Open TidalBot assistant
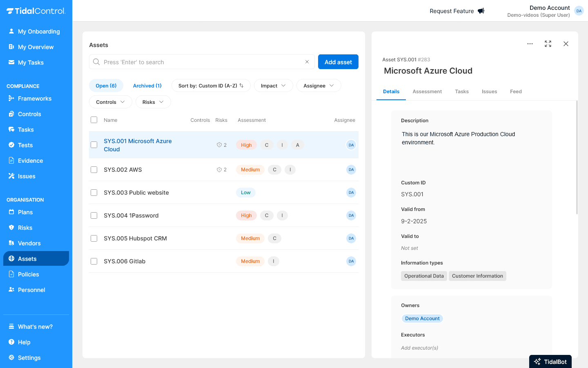 coord(550,361)
